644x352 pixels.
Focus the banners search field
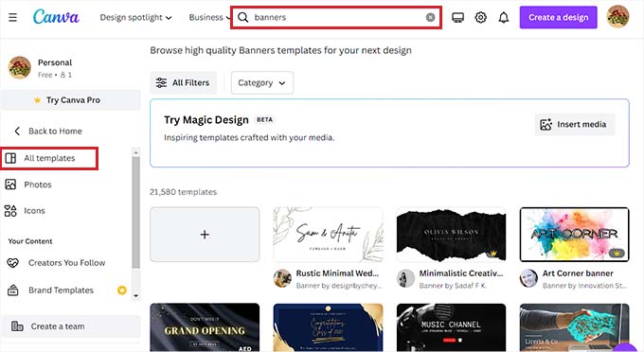(x=336, y=17)
